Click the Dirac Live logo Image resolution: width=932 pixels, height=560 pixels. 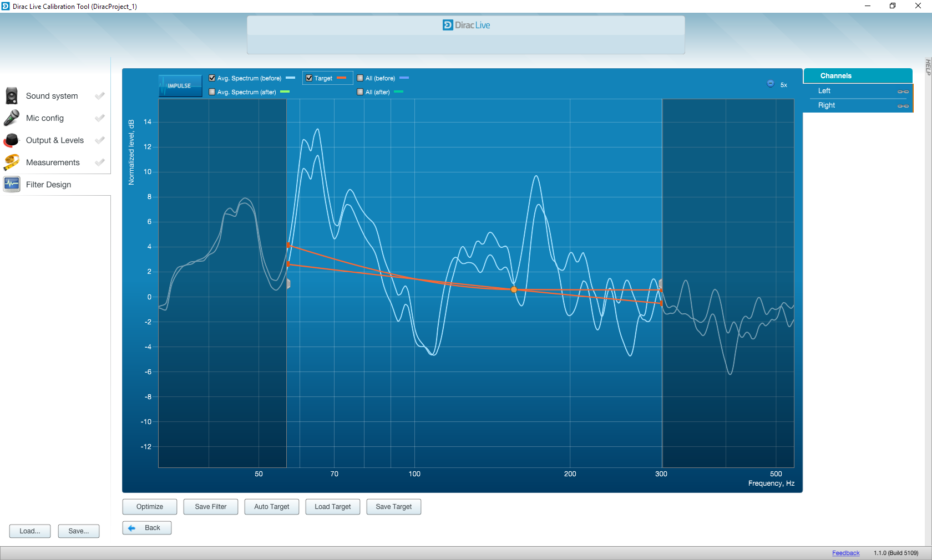coord(466,25)
